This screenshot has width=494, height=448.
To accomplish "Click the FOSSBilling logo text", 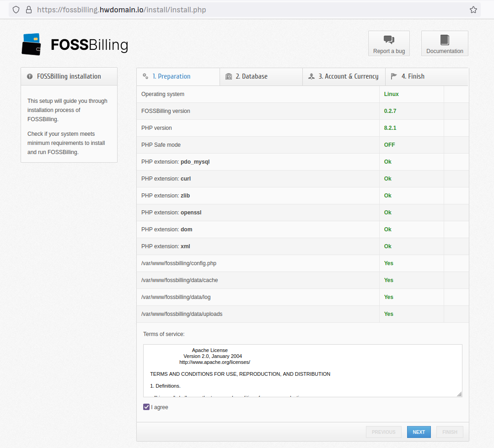I will click(89, 45).
